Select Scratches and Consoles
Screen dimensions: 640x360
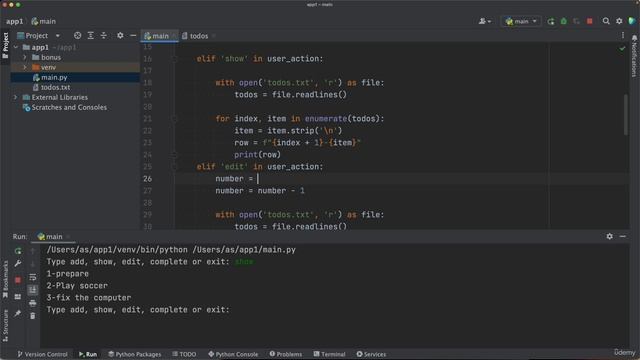69,107
